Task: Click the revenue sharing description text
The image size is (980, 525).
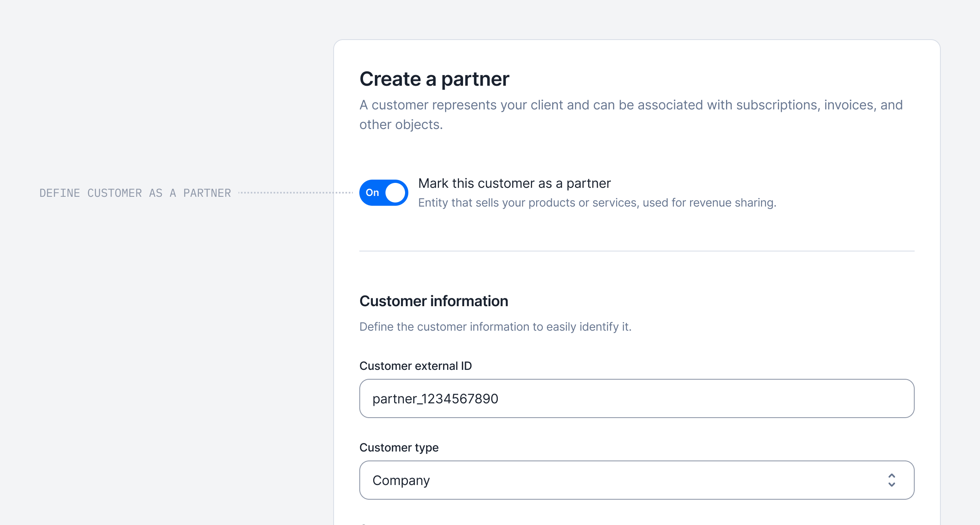Action: [597, 203]
